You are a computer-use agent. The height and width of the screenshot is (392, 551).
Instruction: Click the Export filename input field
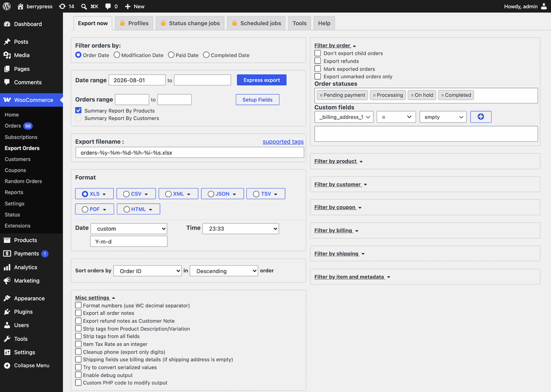(190, 153)
